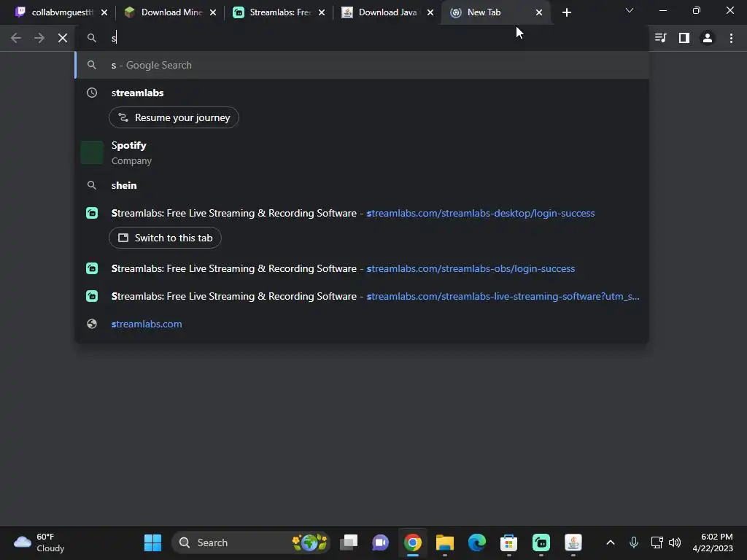747x560 pixels.
Task: Select the Spotify Company suggestion
Action: pos(362,153)
